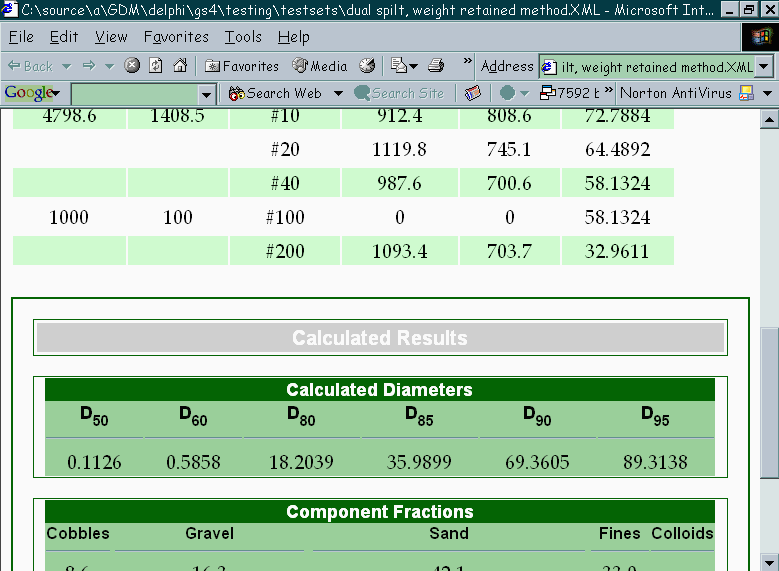779x571 pixels.
Task: Open the Google search box dropdown
Action: point(207,94)
